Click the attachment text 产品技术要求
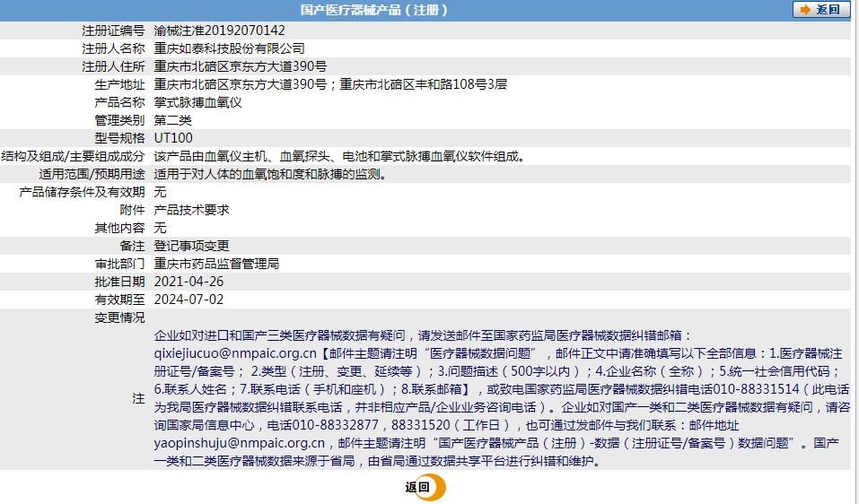The height and width of the screenshot is (504, 859). 192,210
